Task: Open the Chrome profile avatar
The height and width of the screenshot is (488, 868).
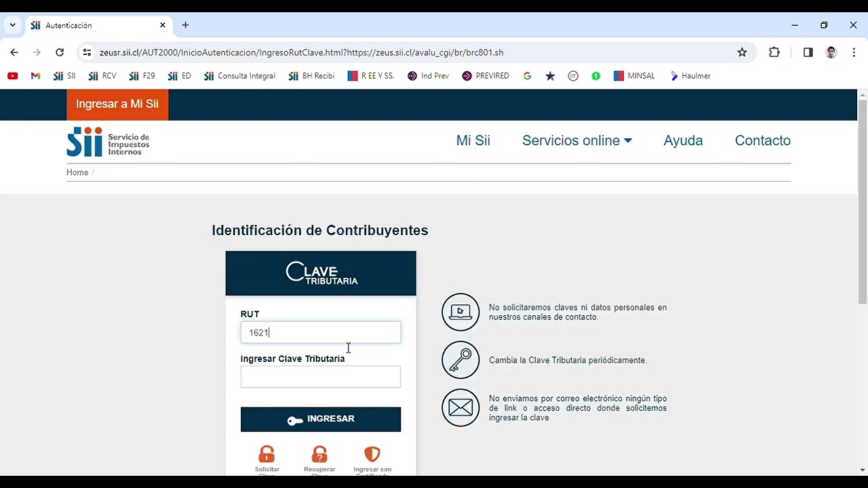Action: point(831,52)
